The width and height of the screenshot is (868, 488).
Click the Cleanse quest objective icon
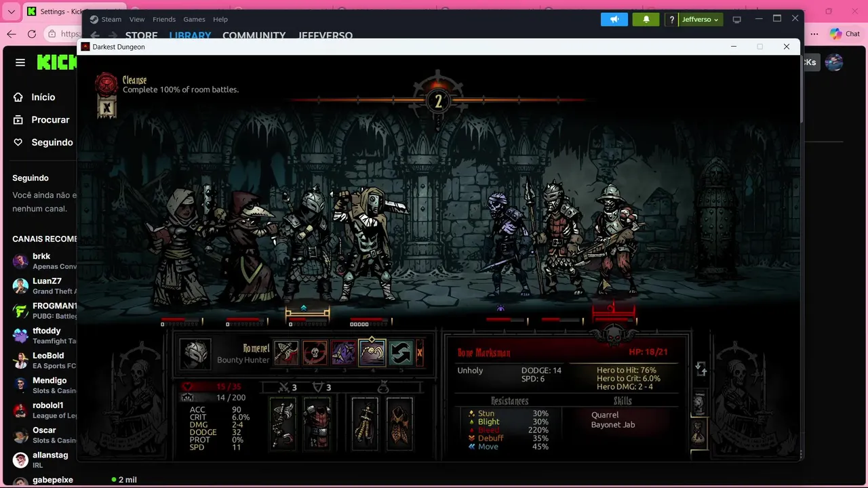[x=106, y=84]
